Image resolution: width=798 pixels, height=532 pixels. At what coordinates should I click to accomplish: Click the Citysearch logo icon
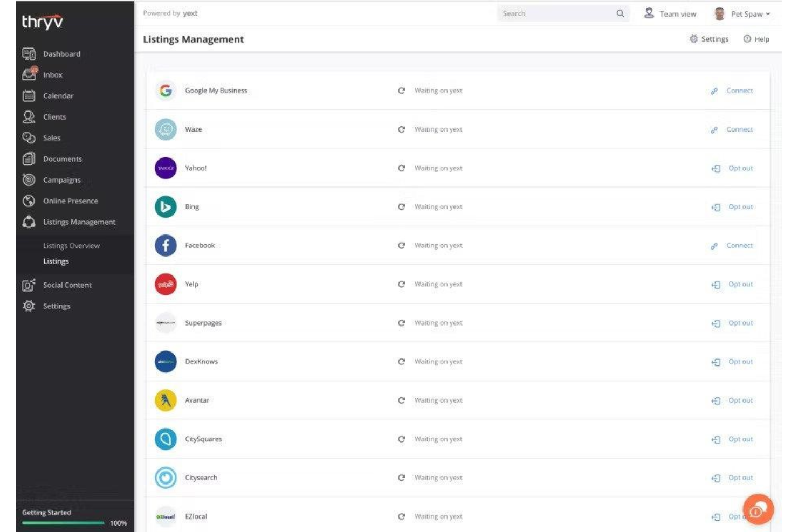click(166, 478)
